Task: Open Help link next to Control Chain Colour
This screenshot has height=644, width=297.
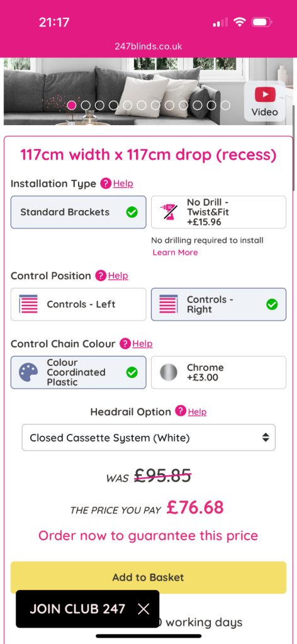Action: pyautogui.click(x=143, y=344)
